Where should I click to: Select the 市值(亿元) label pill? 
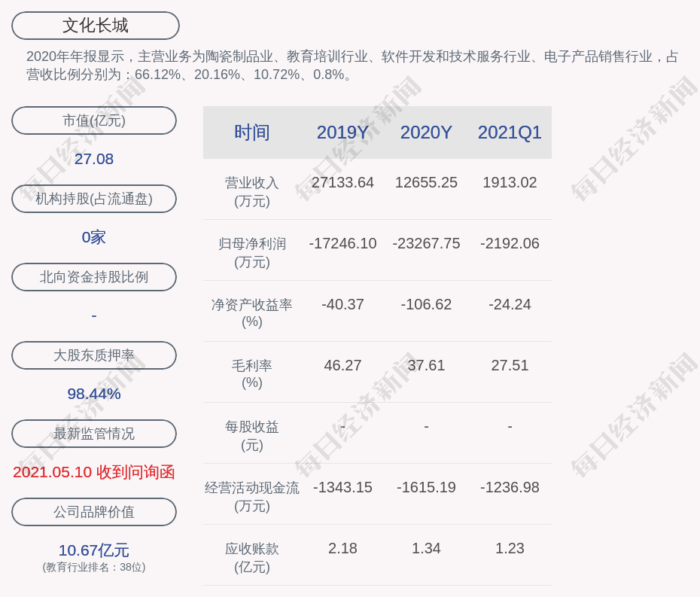coord(94,120)
